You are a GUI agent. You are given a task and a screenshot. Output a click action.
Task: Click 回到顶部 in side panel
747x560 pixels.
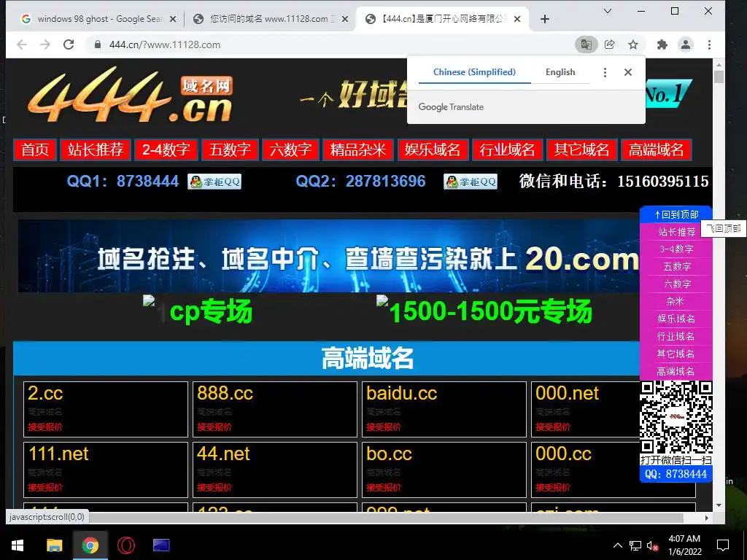pos(676,214)
